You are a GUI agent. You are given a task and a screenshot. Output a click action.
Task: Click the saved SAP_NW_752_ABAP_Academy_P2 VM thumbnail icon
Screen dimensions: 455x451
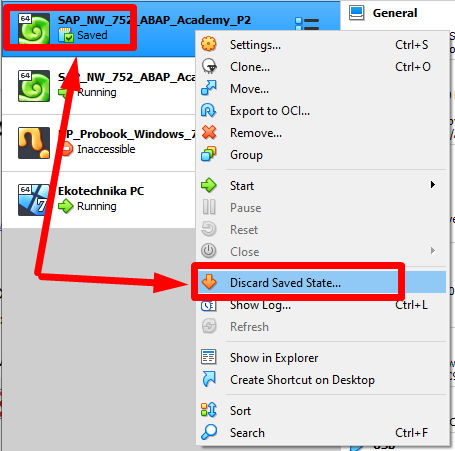(34, 29)
